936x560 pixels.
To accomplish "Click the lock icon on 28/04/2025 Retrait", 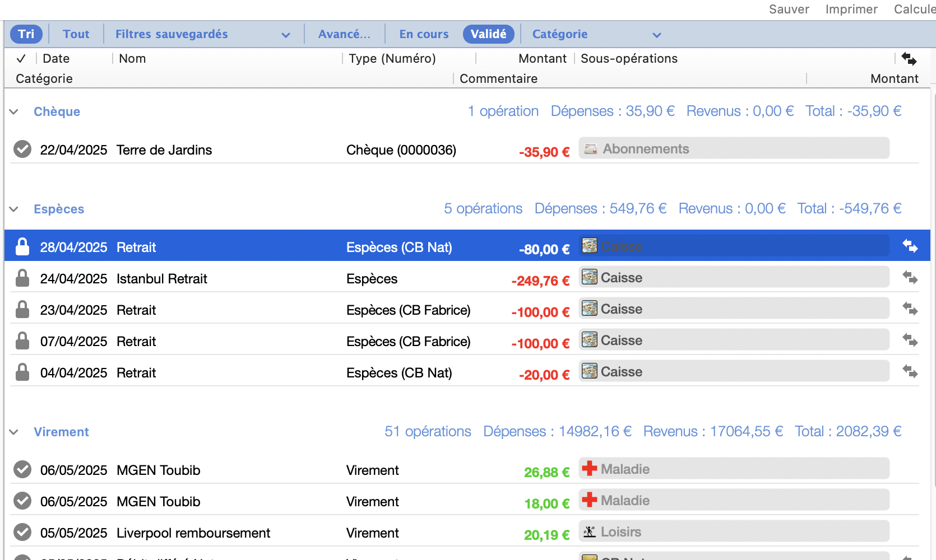I will pos(22,246).
